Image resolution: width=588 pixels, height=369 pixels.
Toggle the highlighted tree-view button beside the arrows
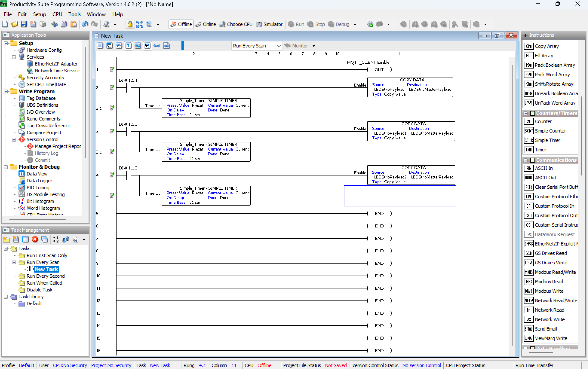click(x=147, y=46)
